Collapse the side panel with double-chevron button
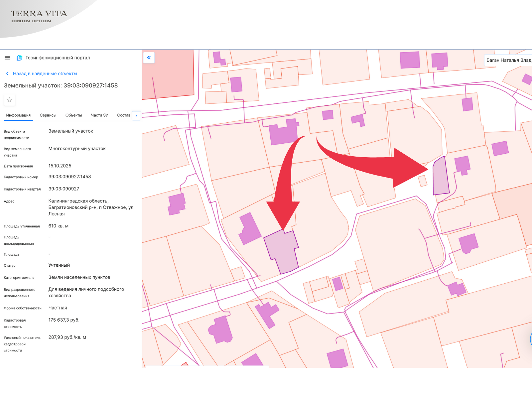The image size is (532, 399). pos(149,58)
